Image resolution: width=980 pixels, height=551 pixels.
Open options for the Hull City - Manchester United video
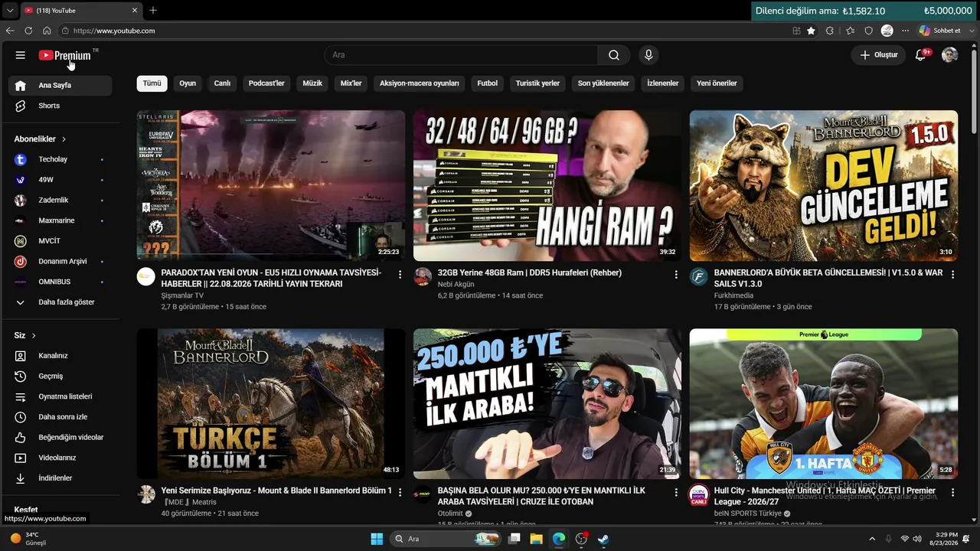click(x=952, y=492)
